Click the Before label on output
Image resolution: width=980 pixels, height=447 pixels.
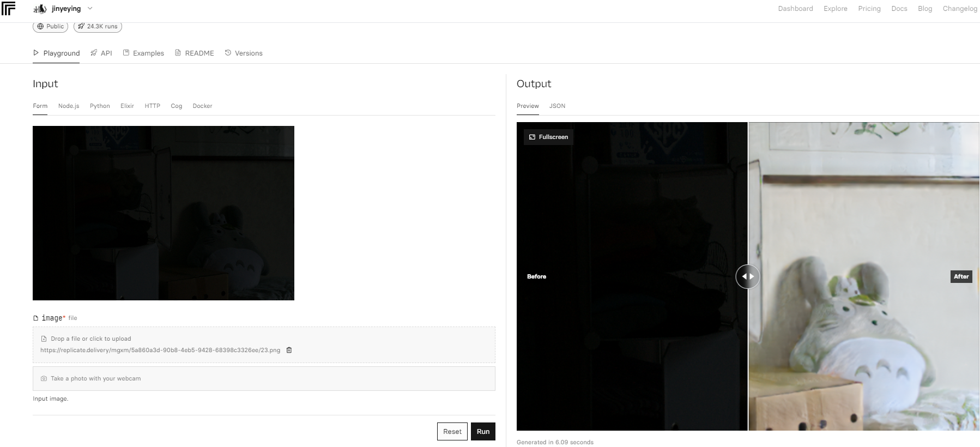point(536,276)
